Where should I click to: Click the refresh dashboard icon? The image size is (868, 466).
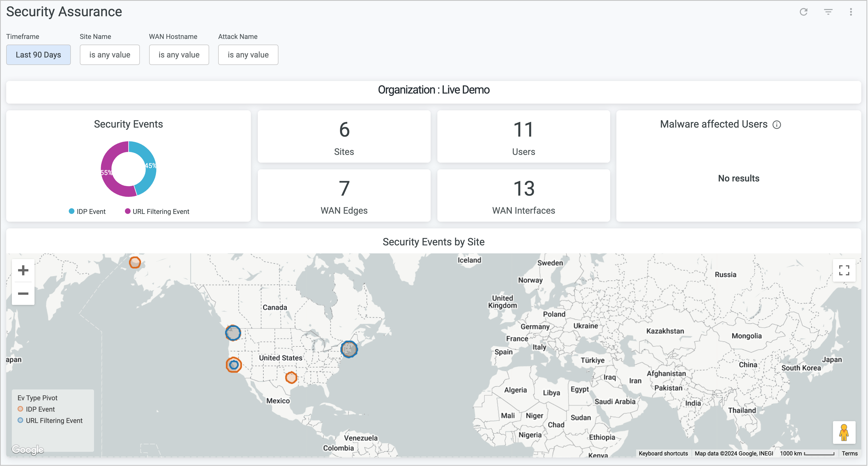[x=803, y=12]
